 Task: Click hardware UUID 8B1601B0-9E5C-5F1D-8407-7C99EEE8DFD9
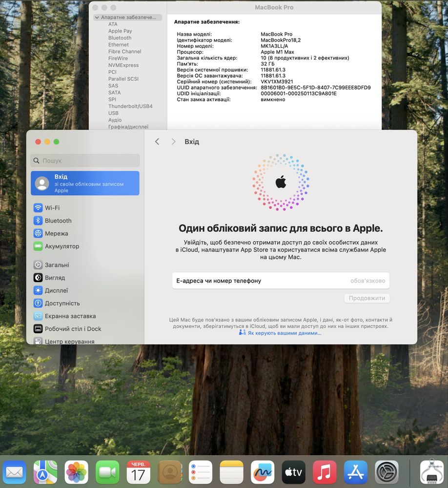(x=315, y=87)
